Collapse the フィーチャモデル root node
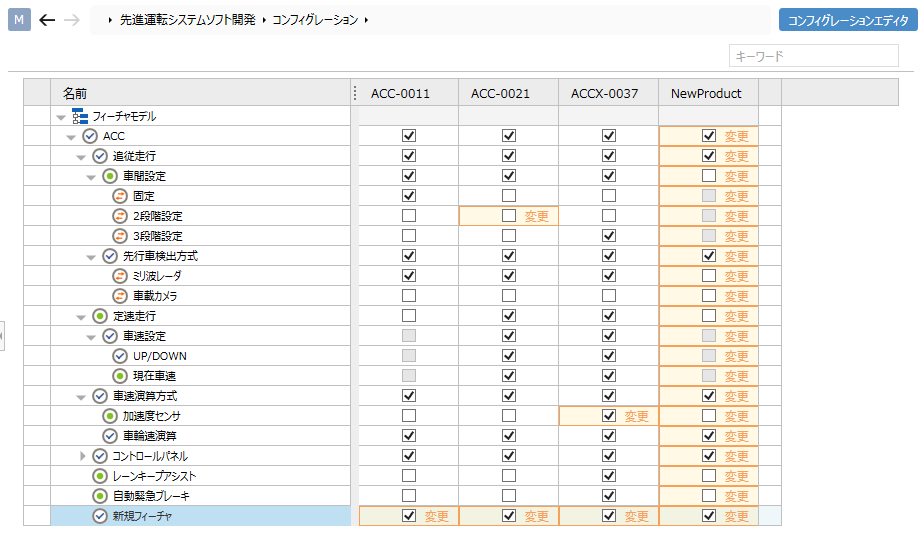 point(61,117)
